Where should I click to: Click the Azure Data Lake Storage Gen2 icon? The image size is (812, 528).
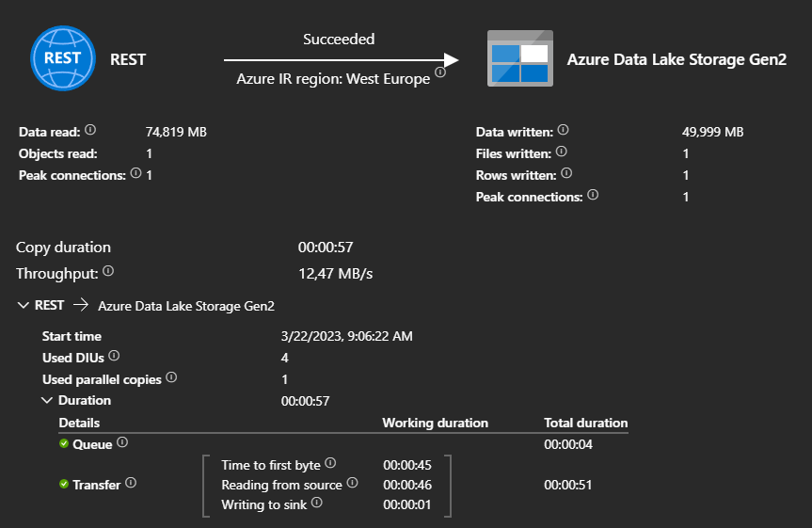pyautogui.click(x=520, y=58)
